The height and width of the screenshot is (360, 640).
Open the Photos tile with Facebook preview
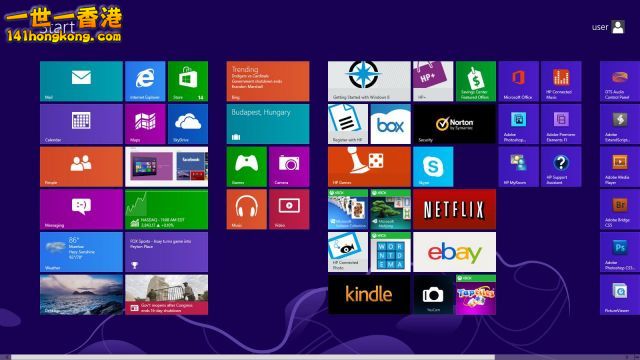tap(167, 167)
